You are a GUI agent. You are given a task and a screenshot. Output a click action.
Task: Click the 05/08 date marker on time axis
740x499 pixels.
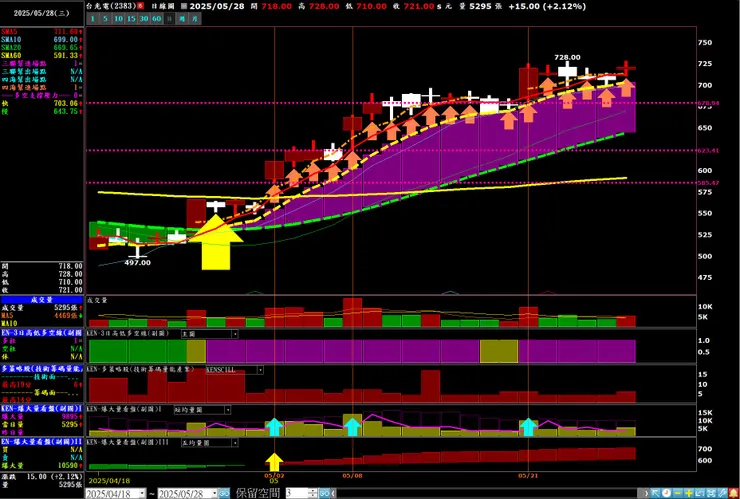pos(353,475)
